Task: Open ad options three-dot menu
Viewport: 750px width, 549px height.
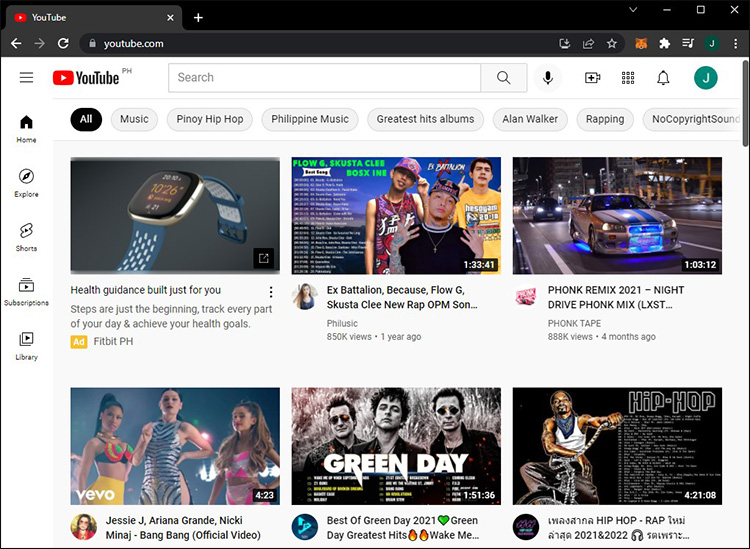Action: point(270,292)
